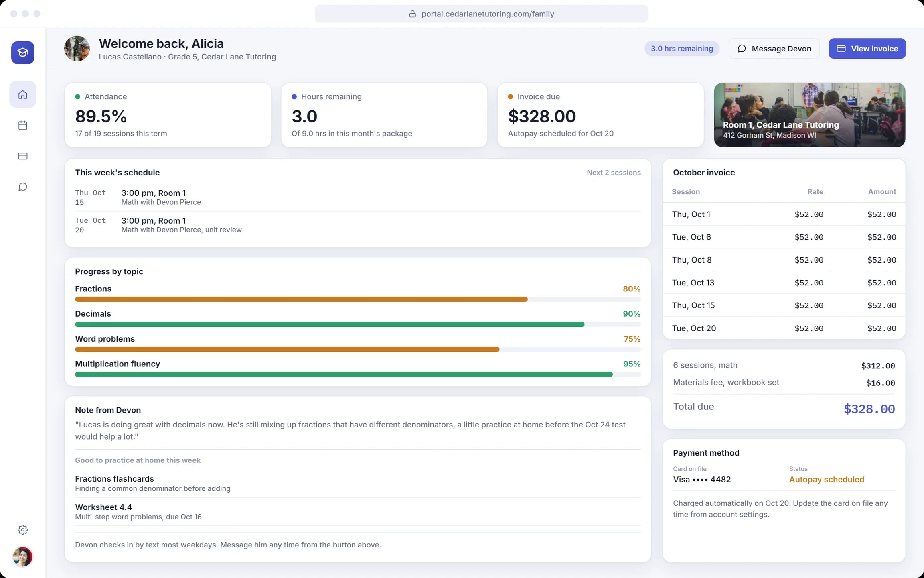
Task: Open the Room 1 Cedar Lane Tutoring photo
Action: pos(809,115)
